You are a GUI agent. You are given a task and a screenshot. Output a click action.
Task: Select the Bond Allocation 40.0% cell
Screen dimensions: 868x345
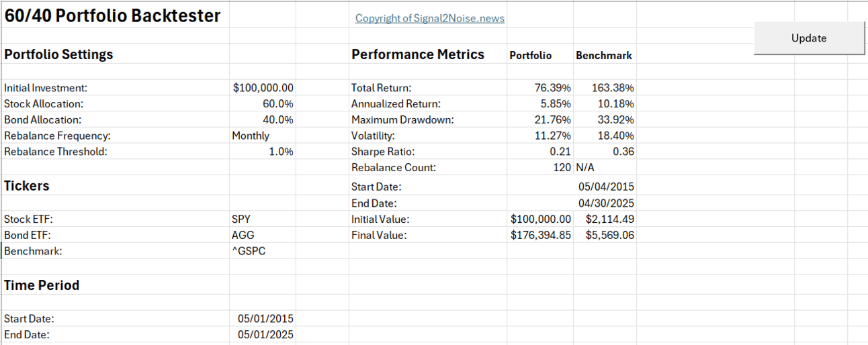point(263,120)
